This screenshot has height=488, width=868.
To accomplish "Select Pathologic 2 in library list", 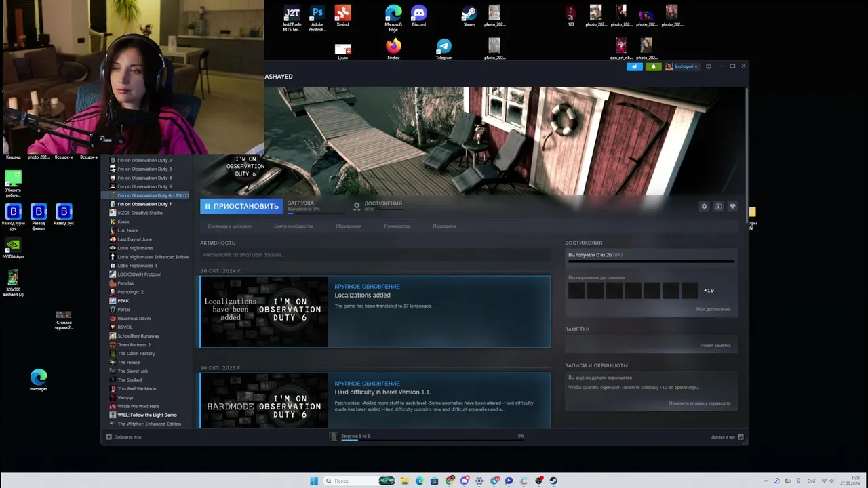I will 130,292.
